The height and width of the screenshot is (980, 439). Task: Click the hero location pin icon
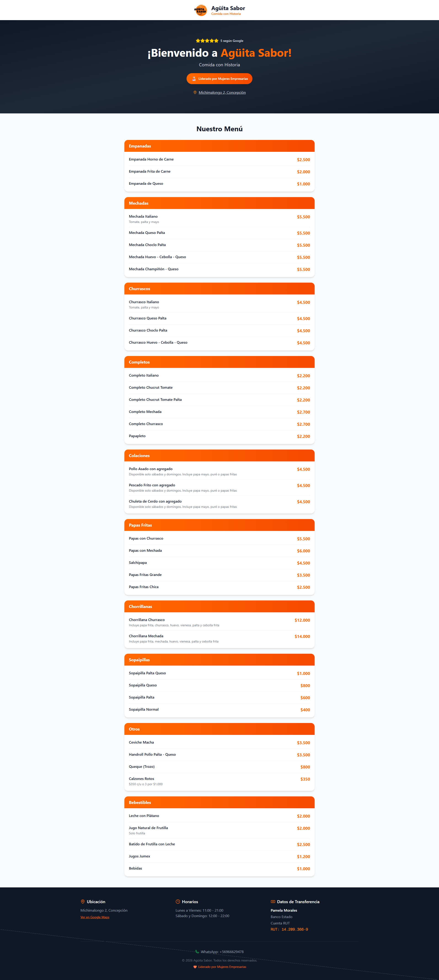pyautogui.click(x=195, y=92)
